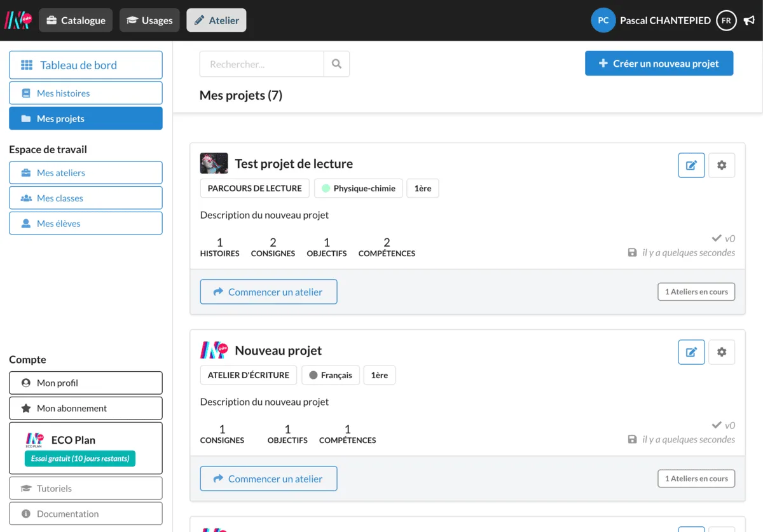Click the save icon on Nouveau projet
Viewport: 763px width, 532px height.
click(x=632, y=439)
